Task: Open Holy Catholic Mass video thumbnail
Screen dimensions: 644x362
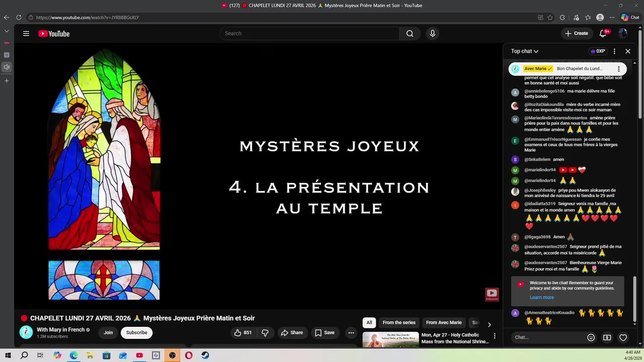Action: click(390, 340)
